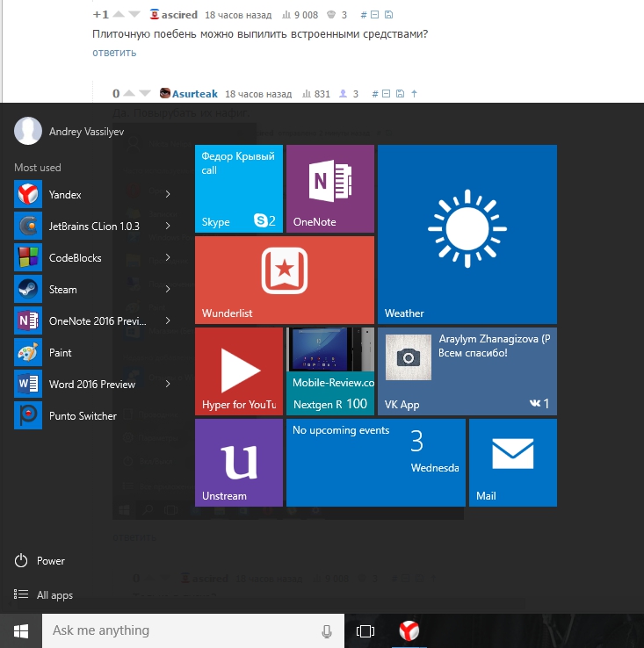Screen dimensions: 644x648
Task: Expand the Yandex jump list arrow
Action: pos(167,195)
